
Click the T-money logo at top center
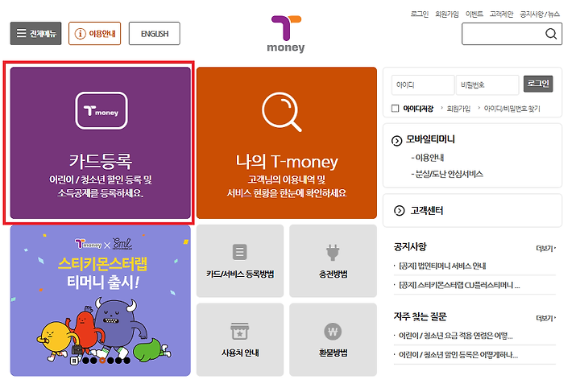286,34
